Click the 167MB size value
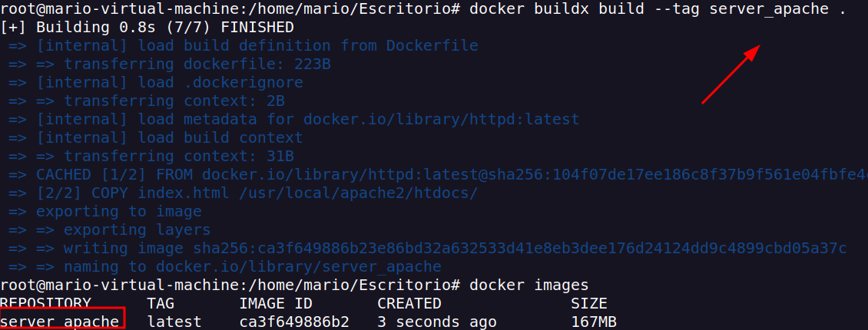 (594, 322)
